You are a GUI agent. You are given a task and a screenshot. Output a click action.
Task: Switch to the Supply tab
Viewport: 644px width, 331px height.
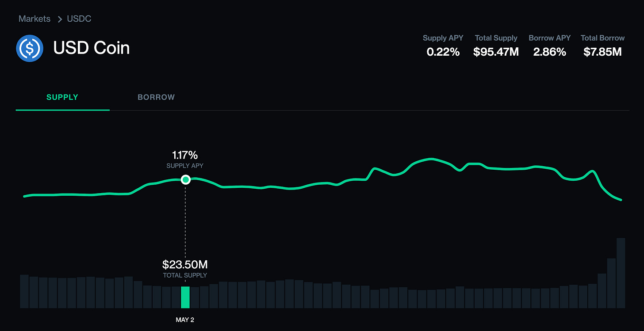click(62, 97)
